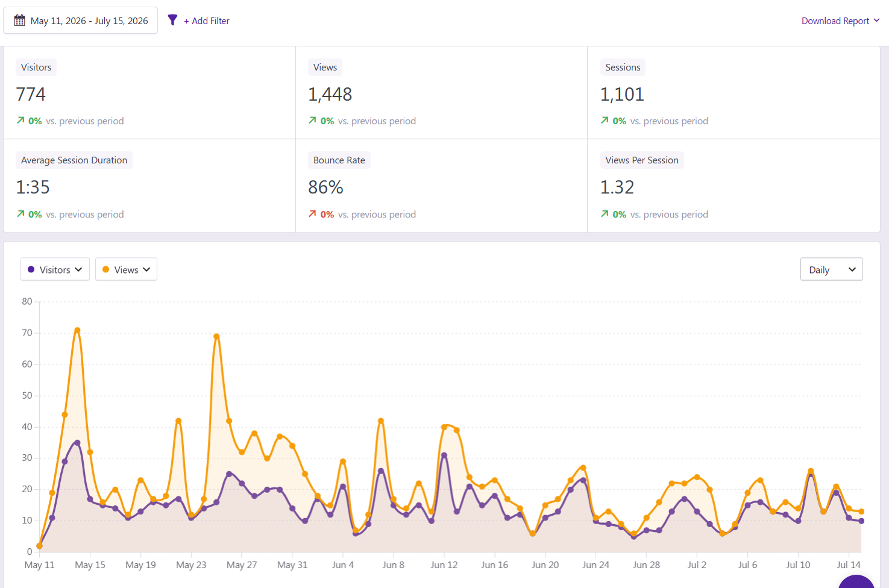Image resolution: width=889 pixels, height=588 pixels.
Task: Click the green trend arrow under Average Session Duration
Action: pos(20,214)
